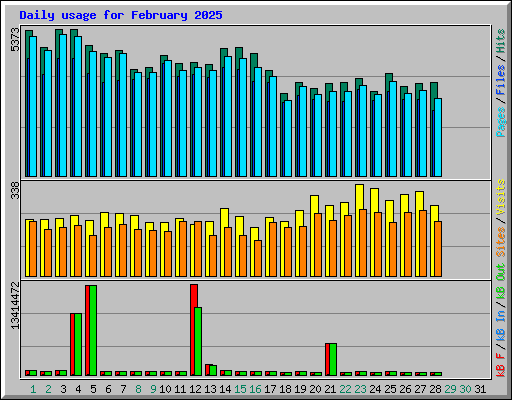The image size is (512, 400).
Task: Click day 8 on the x-axis
Action: 138,389
